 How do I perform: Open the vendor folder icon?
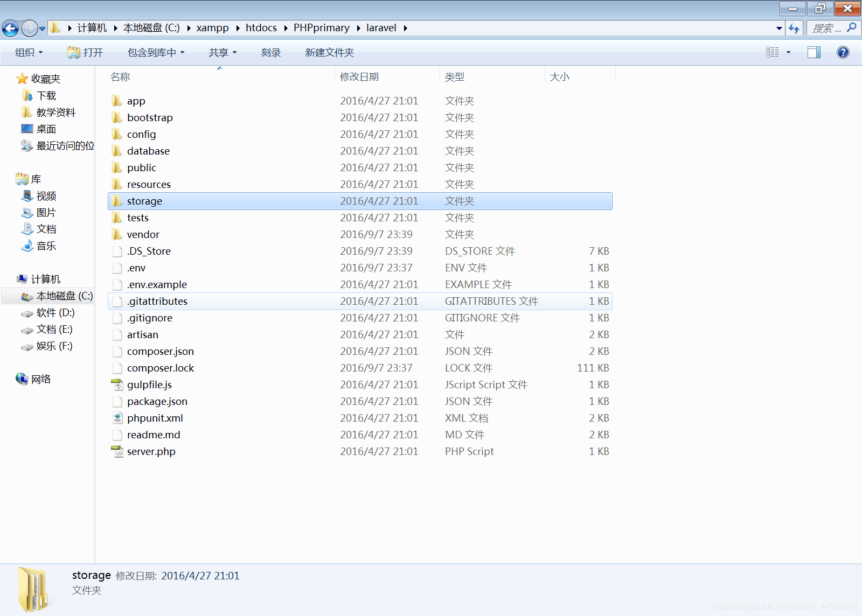tap(117, 234)
